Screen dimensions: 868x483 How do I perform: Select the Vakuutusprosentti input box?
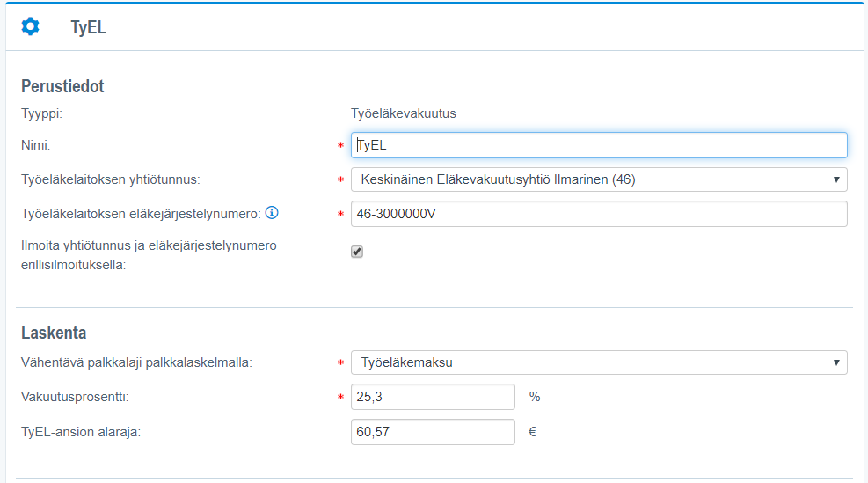(x=432, y=397)
